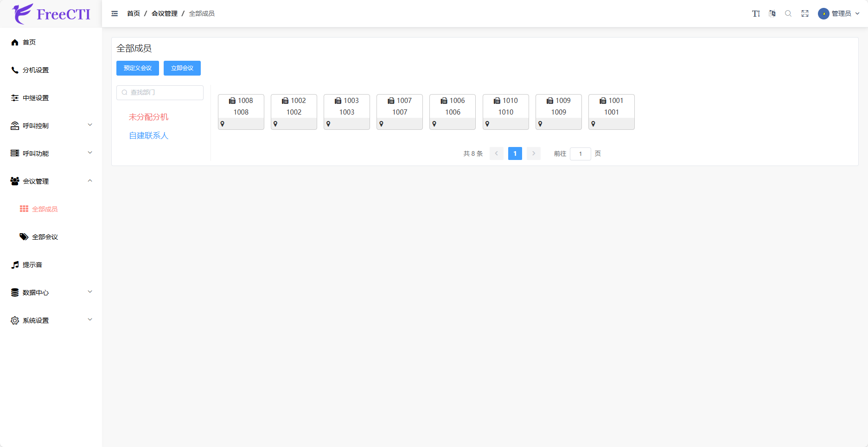This screenshot has width=868, height=447.
Task: Click the phone icon on extension 1001 card
Action: click(603, 101)
